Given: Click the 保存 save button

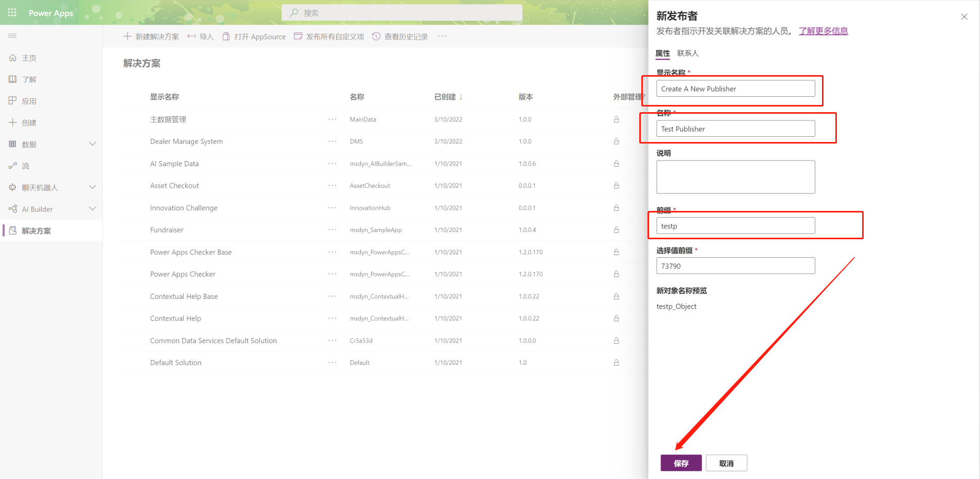Looking at the screenshot, I should tap(681, 463).
